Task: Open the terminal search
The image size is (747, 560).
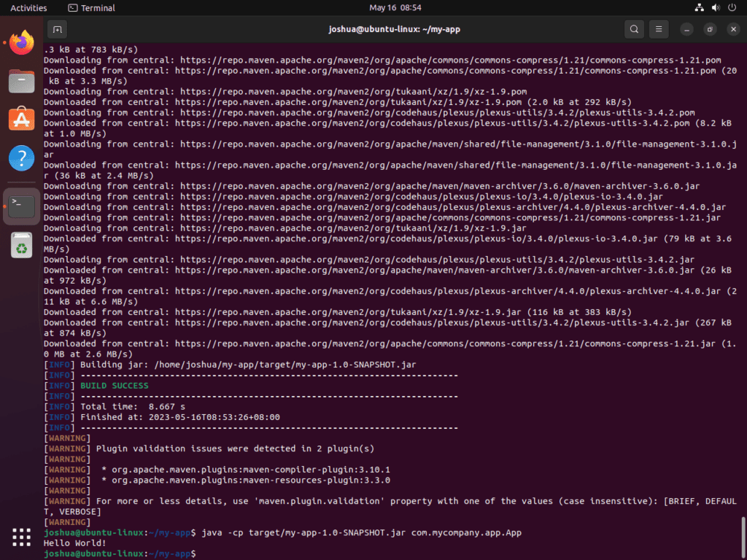Action: 633,29
